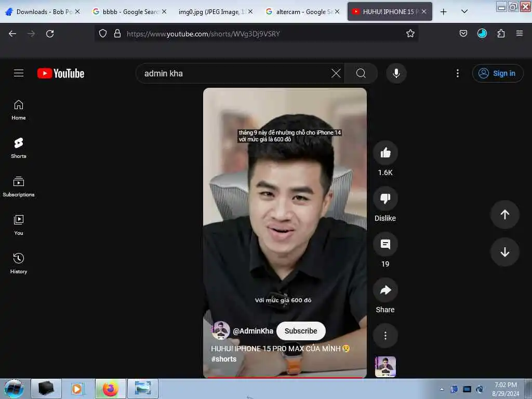Screen dimensions: 532x399
Task: Go to next short with down arrow
Action: coord(504,252)
